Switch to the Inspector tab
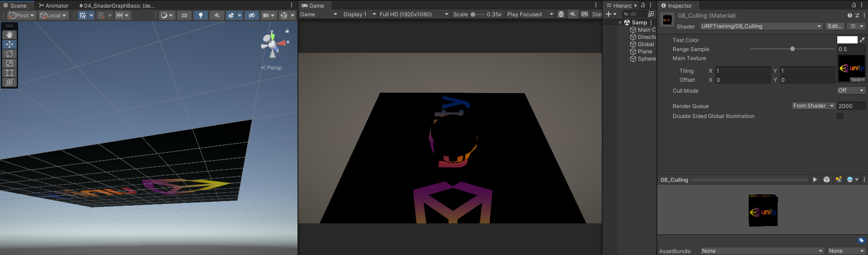This screenshot has width=868, height=255. pos(676,6)
